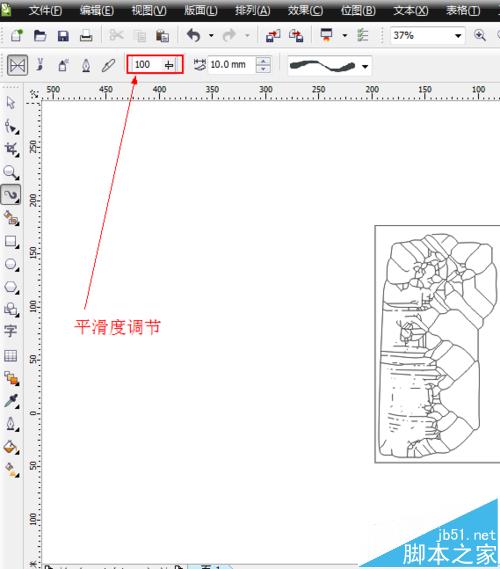Select the Rectangle tool
The image size is (500, 569).
[x=11, y=241]
